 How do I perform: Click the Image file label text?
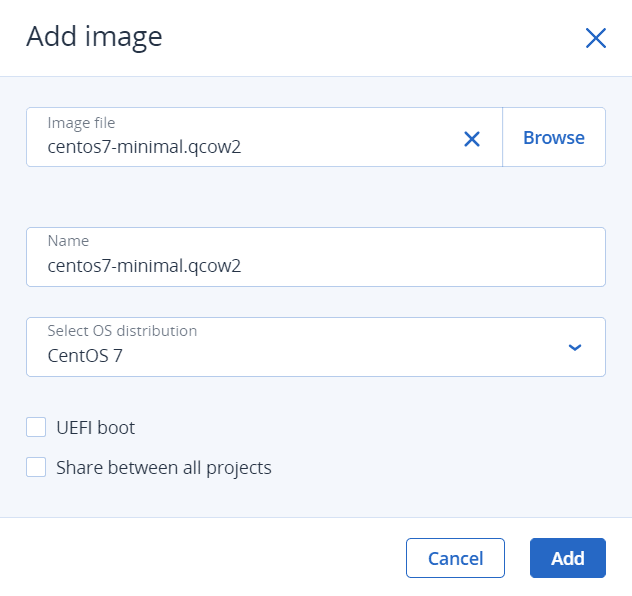(x=81, y=123)
